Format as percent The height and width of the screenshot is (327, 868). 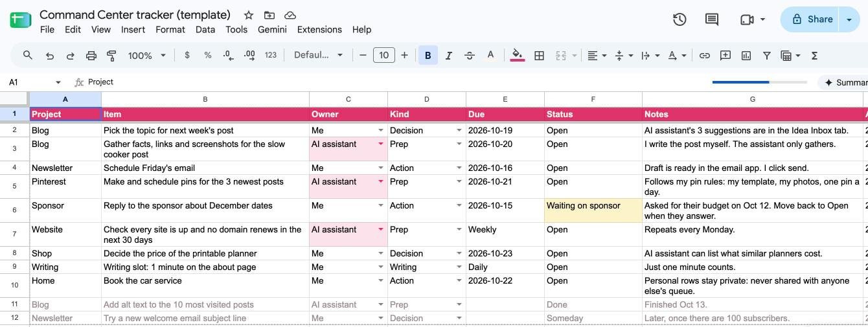pos(208,56)
